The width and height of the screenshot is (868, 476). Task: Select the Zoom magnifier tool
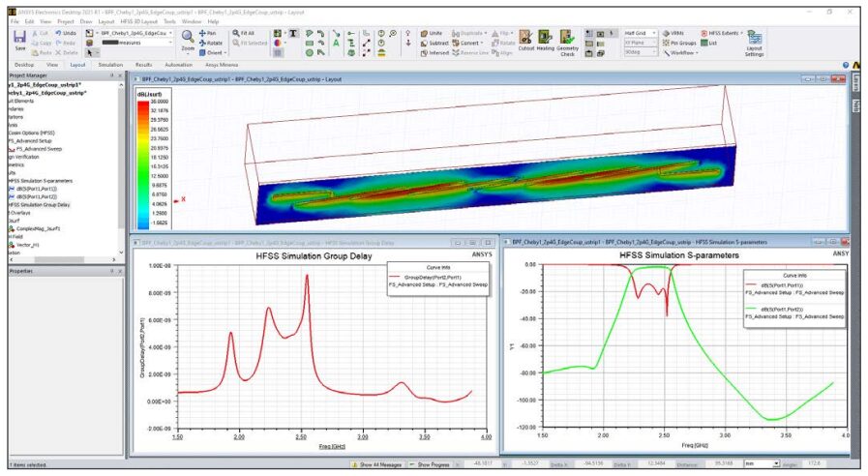pyautogui.click(x=188, y=37)
